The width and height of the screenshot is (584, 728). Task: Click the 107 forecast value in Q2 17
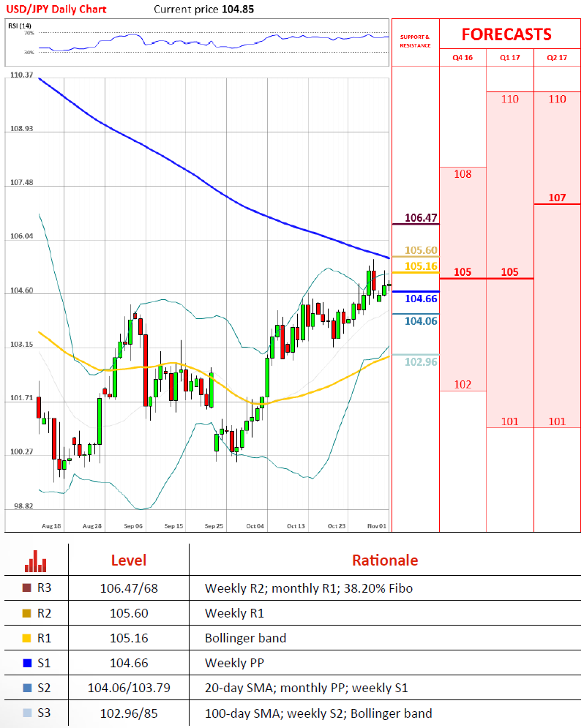click(557, 198)
